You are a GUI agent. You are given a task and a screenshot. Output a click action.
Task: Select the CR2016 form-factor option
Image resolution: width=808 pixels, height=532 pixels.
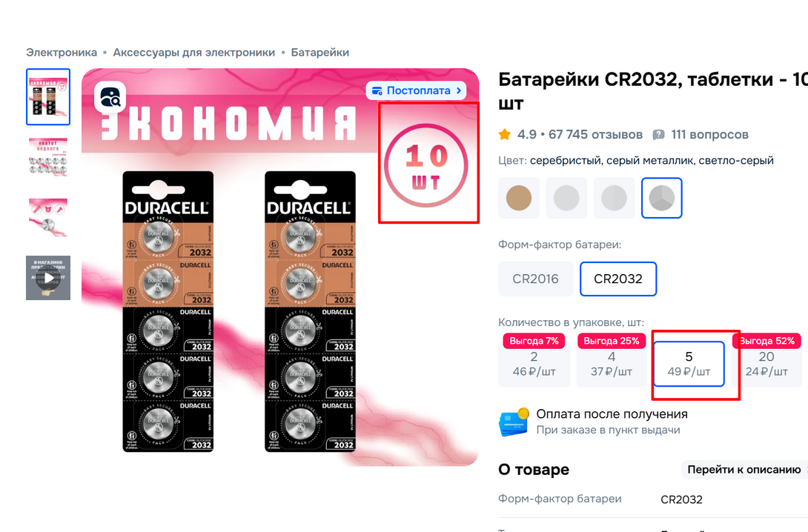point(535,279)
